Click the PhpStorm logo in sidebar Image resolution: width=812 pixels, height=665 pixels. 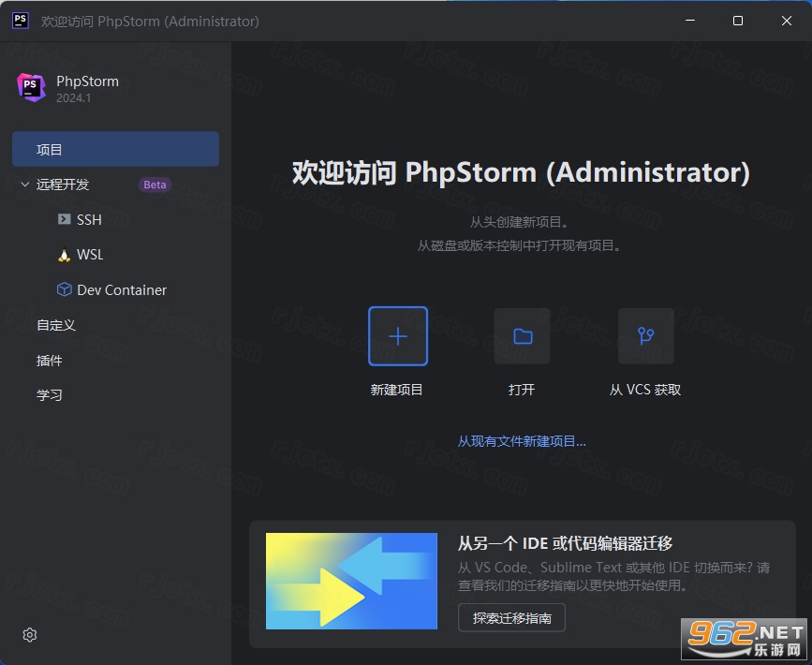tap(31, 87)
